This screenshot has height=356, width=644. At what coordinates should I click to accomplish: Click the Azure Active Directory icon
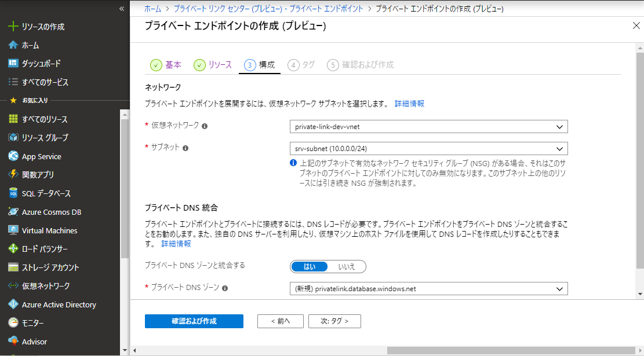tap(13, 304)
